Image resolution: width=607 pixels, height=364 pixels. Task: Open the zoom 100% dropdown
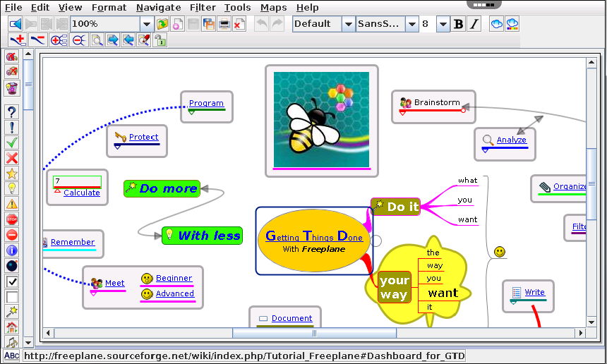[x=146, y=24]
